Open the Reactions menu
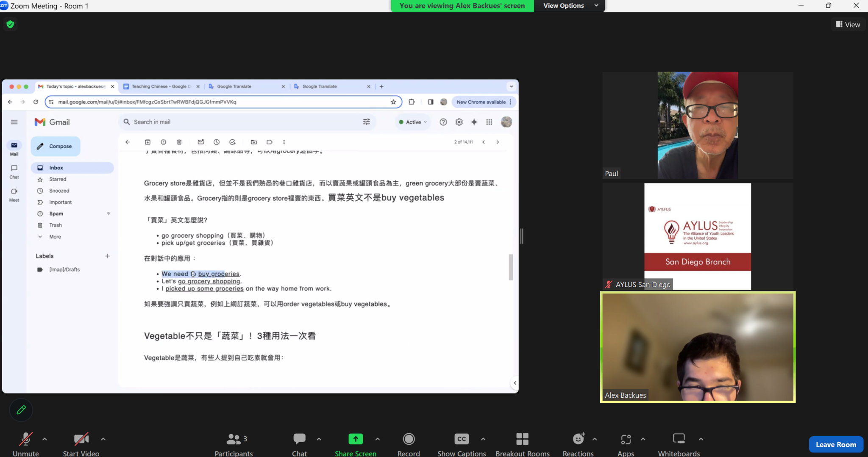This screenshot has width=868, height=457. click(x=578, y=444)
